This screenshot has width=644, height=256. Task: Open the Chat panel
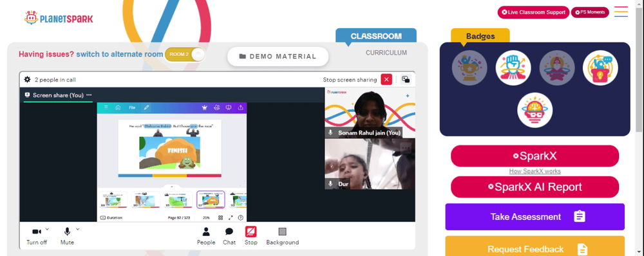(229, 237)
